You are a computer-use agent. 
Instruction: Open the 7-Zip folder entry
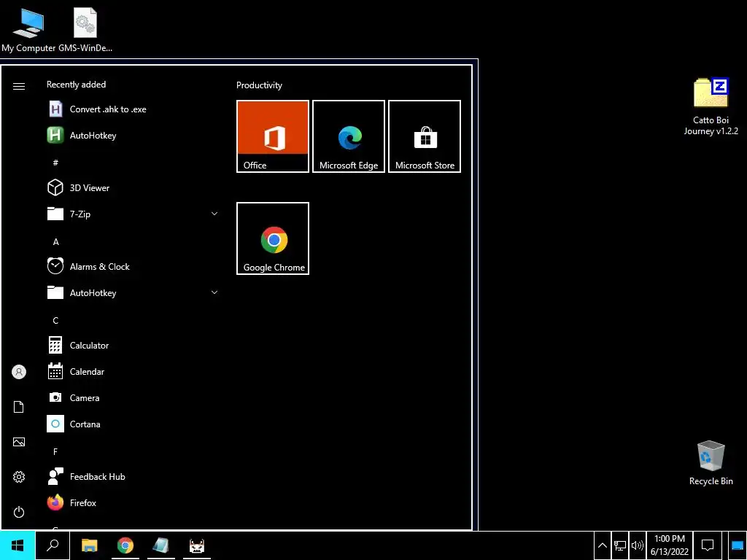(x=133, y=214)
